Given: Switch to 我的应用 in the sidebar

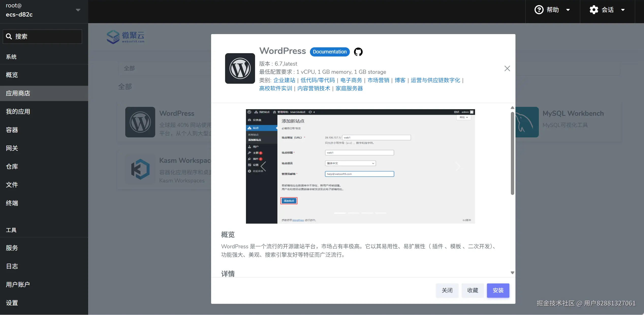Looking at the screenshot, I should point(18,111).
